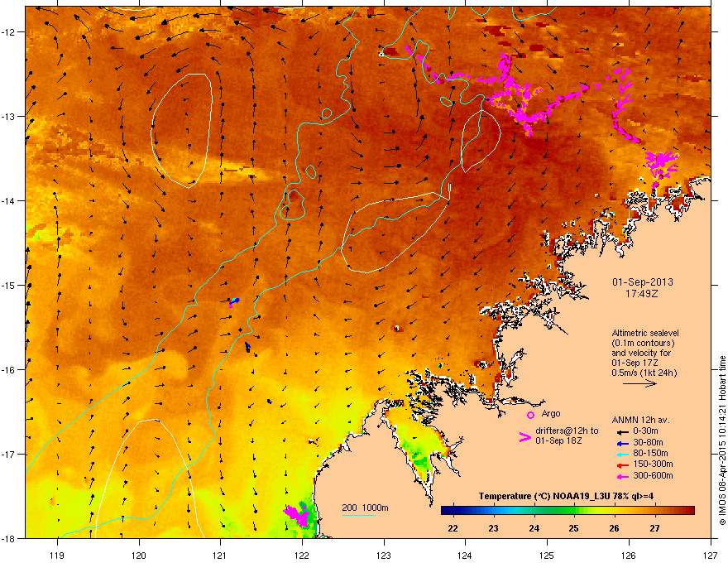Click the "30-80m" depth label
This screenshot has height=563, width=728.
pyautogui.click(x=648, y=442)
